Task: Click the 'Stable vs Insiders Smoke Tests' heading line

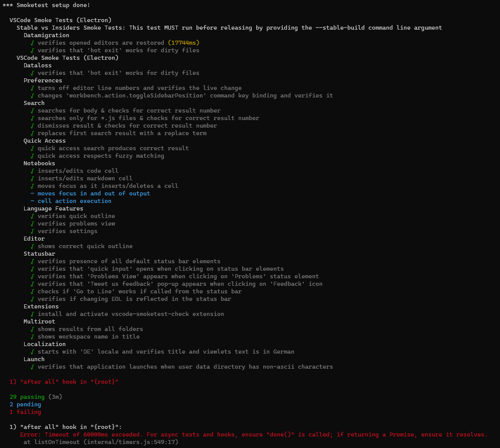Action: 229,28
